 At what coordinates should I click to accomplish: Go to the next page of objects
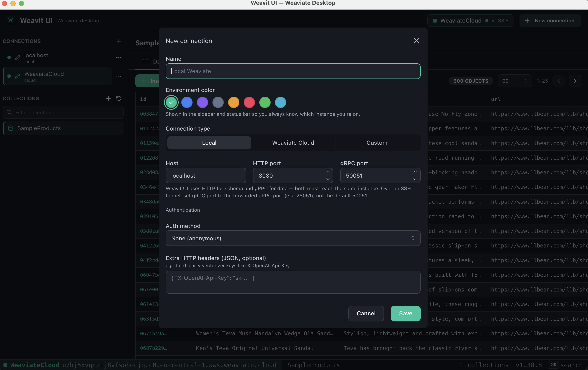(575, 81)
